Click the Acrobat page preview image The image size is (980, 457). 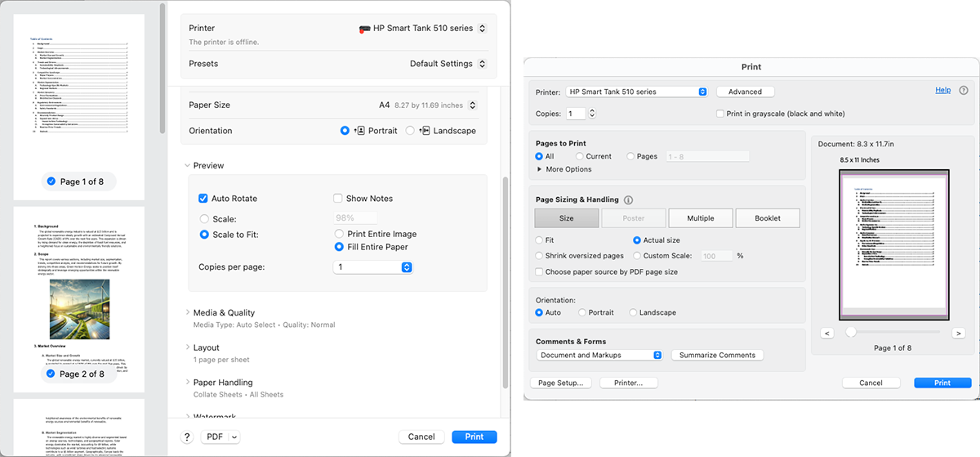coord(894,244)
